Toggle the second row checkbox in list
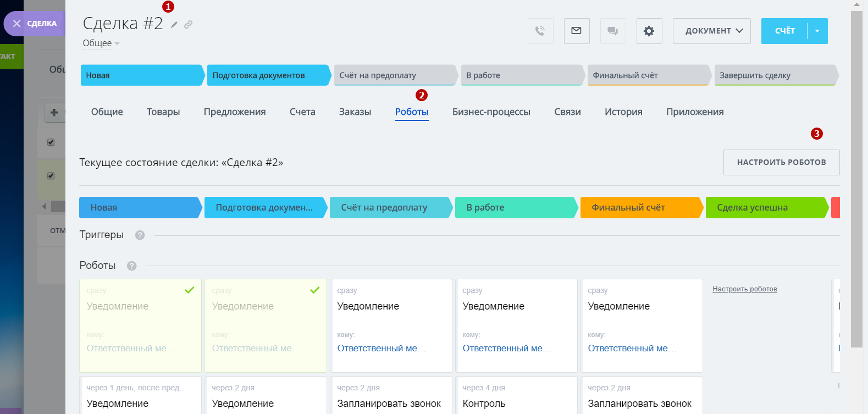This screenshot has width=868, height=414. (x=51, y=176)
